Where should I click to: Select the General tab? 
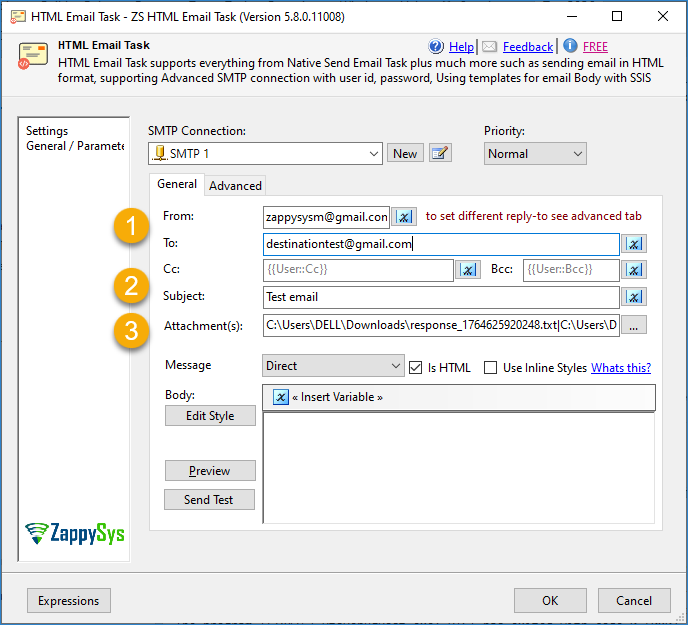coord(177,184)
